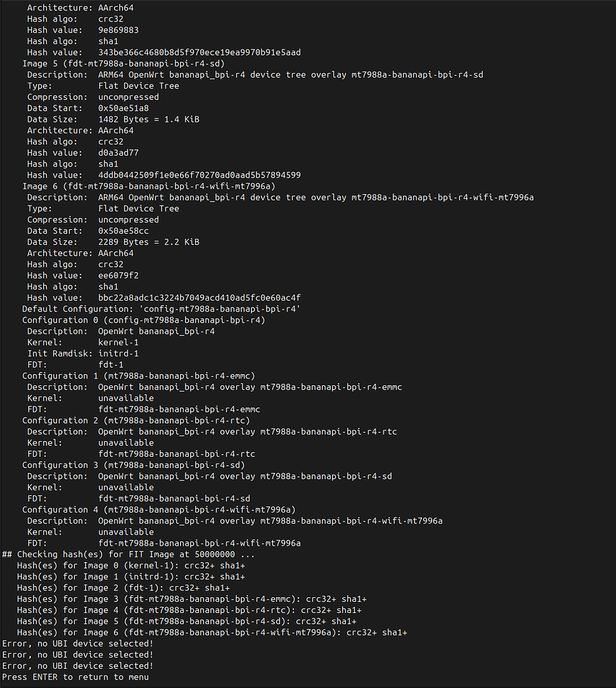Click 'Checking hash(es) for FIT Image at 50000000'
Image resolution: width=616 pixels, height=688 pixels.
point(126,555)
